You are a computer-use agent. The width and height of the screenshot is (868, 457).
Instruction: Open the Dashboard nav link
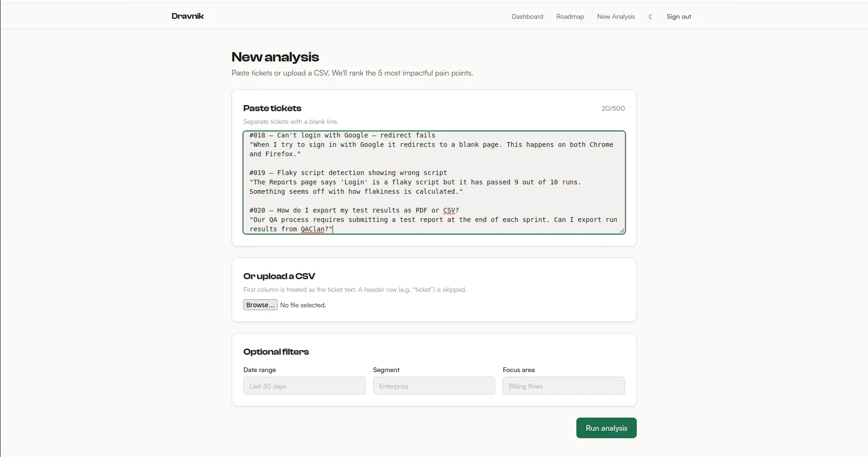[x=527, y=16]
